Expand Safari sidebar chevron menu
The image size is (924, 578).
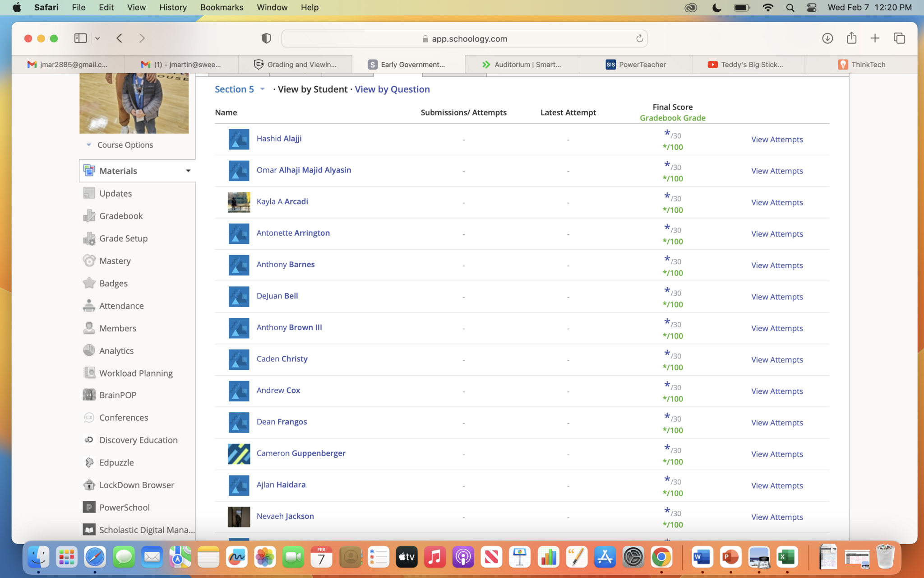(x=97, y=38)
